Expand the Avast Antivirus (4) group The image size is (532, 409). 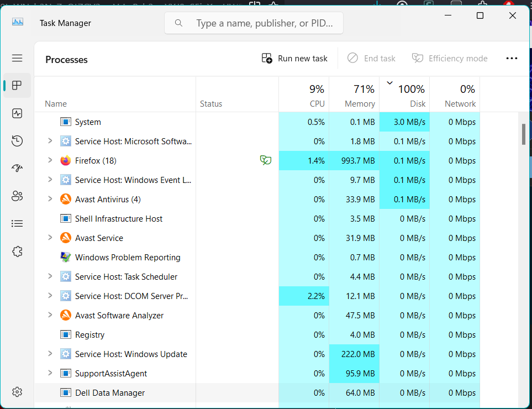50,199
